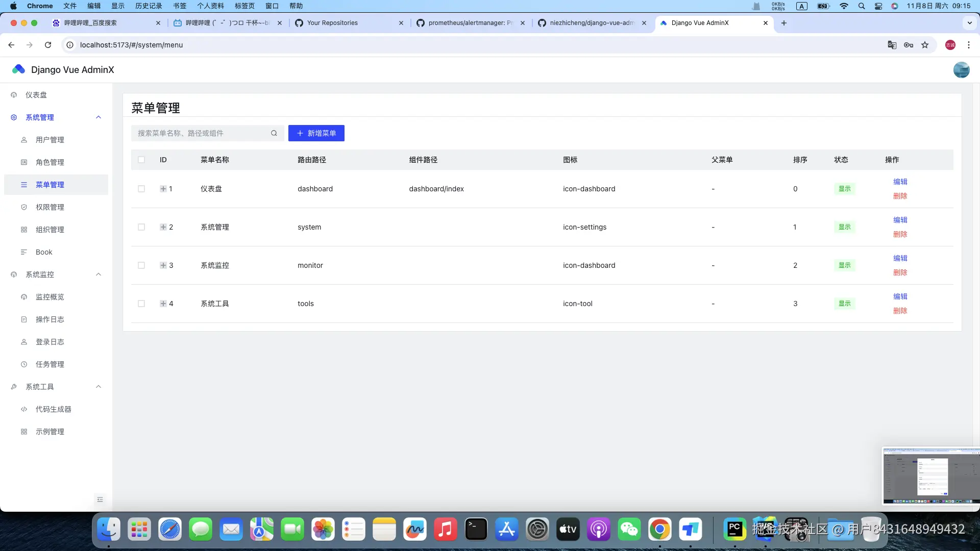Open WeChat from the dock
Image resolution: width=980 pixels, height=551 pixels.
629,530
